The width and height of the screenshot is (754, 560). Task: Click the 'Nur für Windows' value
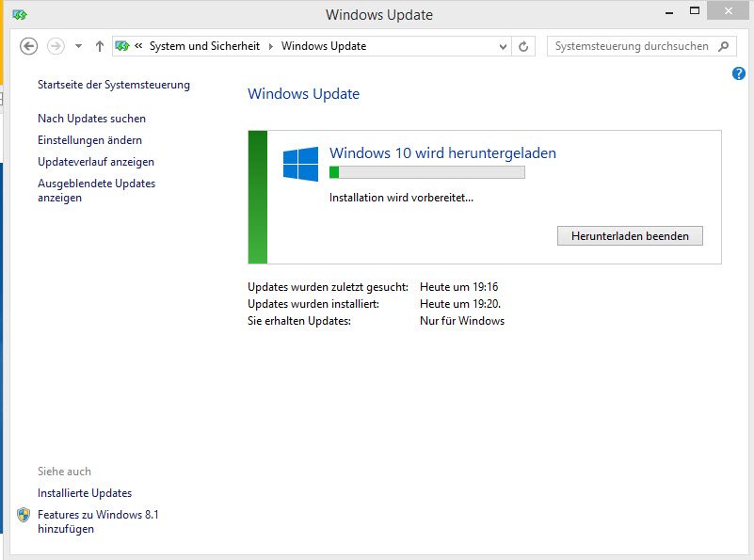click(x=462, y=321)
